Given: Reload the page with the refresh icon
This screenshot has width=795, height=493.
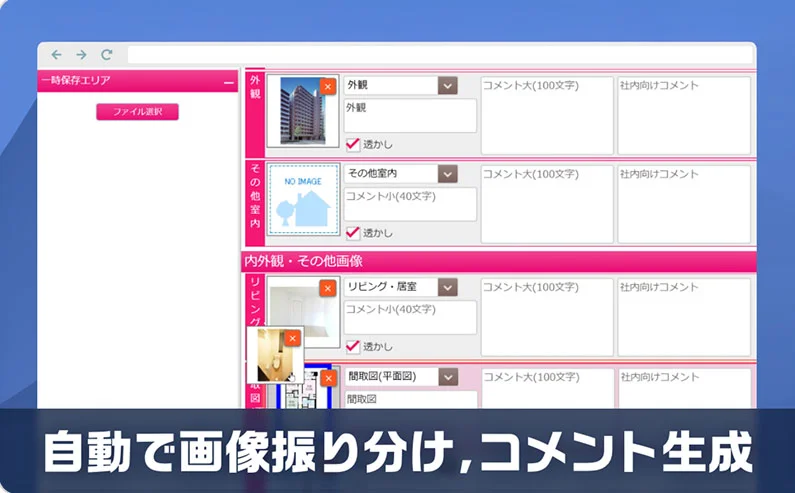Looking at the screenshot, I should [106, 55].
